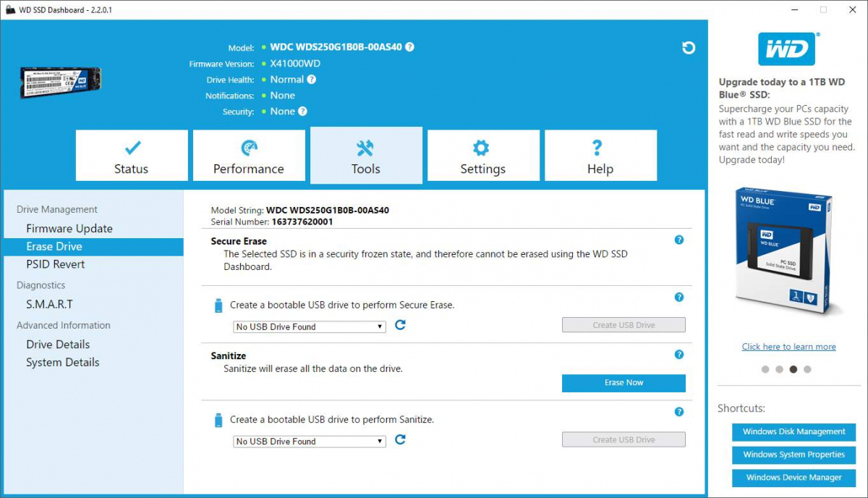Switch to the Performance tab

coord(249,156)
